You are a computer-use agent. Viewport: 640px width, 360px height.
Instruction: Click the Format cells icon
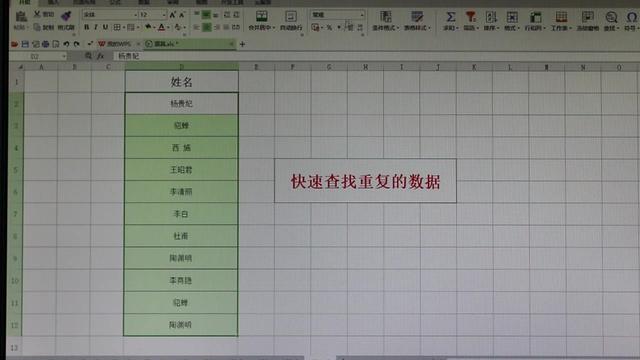coord(512,17)
